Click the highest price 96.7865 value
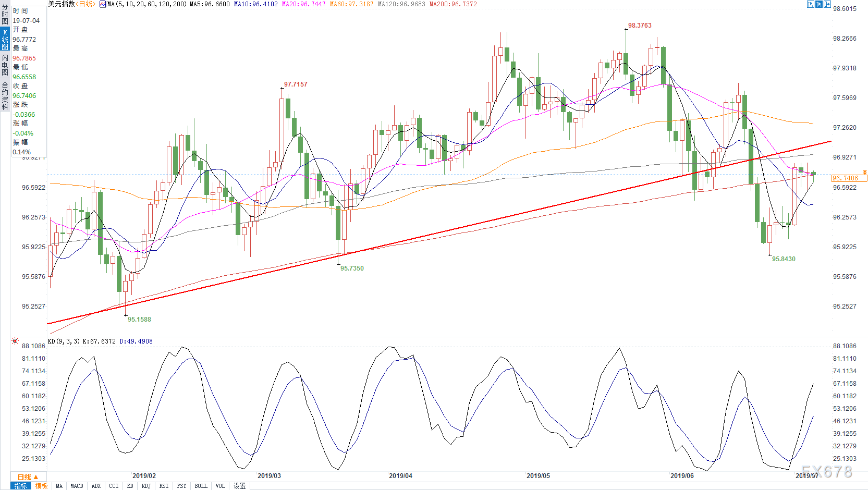This screenshot has width=868, height=490. click(25, 58)
